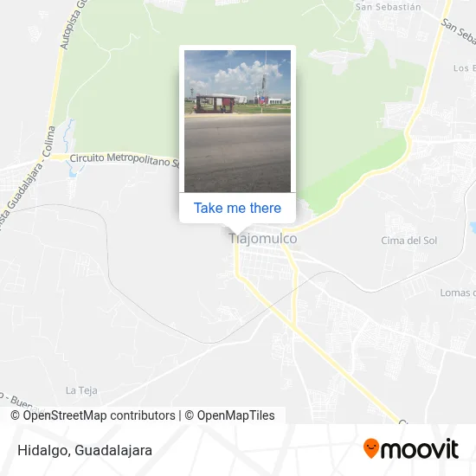This screenshot has height=476, width=476.
Task: Click the blue pond near the Circuito junction
Action: pyautogui.click(x=73, y=172)
